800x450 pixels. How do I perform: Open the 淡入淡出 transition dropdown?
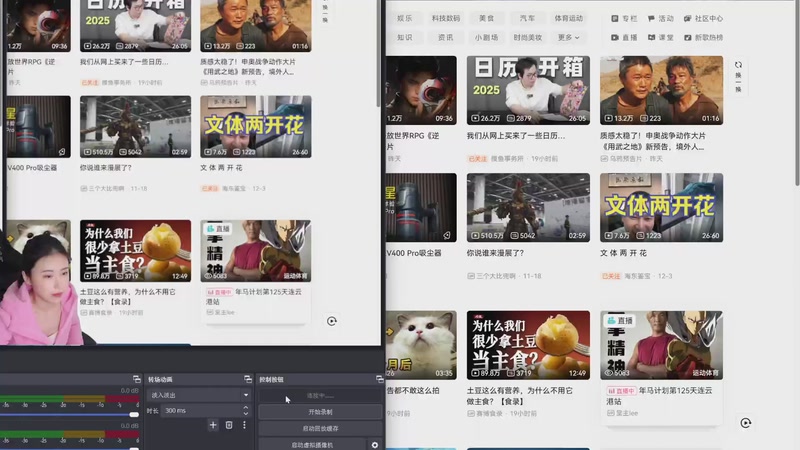tap(199, 395)
